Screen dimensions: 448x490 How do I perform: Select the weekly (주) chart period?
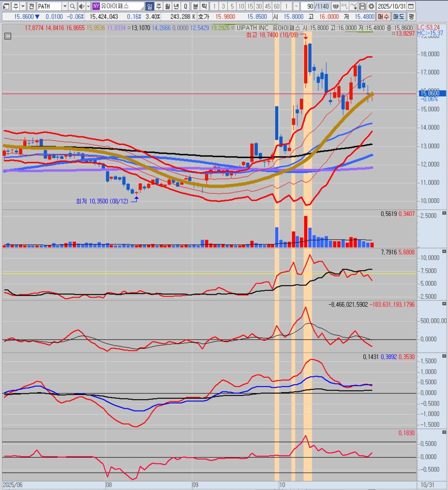point(159,6)
